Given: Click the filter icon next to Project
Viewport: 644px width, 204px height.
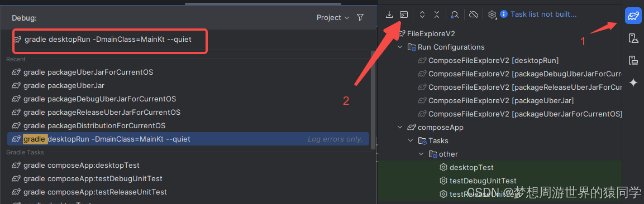Looking at the screenshot, I should pyautogui.click(x=360, y=18).
